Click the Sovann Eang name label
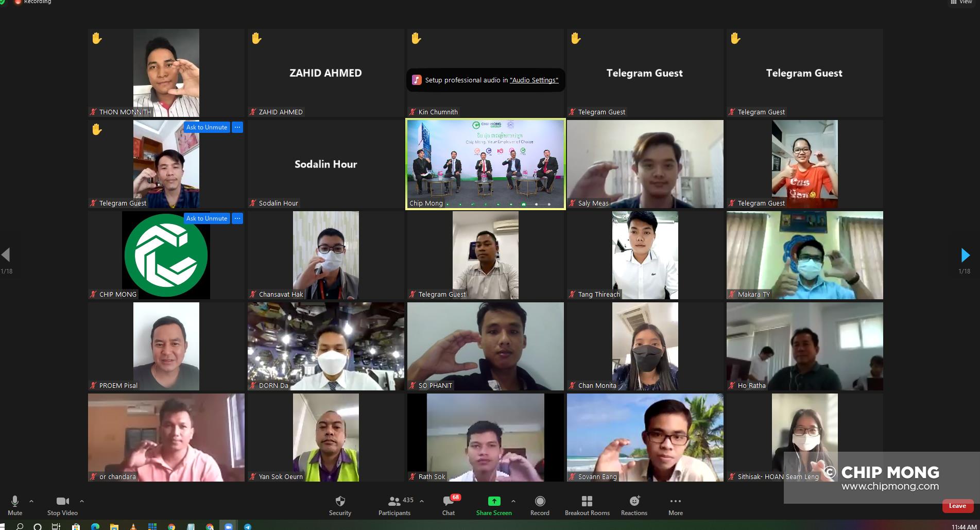 point(597,477)
